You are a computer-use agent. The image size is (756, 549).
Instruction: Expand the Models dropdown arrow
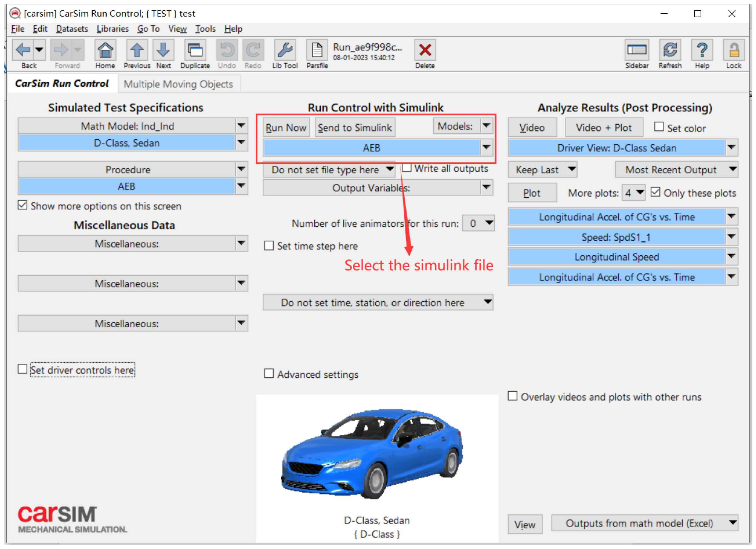486,126
